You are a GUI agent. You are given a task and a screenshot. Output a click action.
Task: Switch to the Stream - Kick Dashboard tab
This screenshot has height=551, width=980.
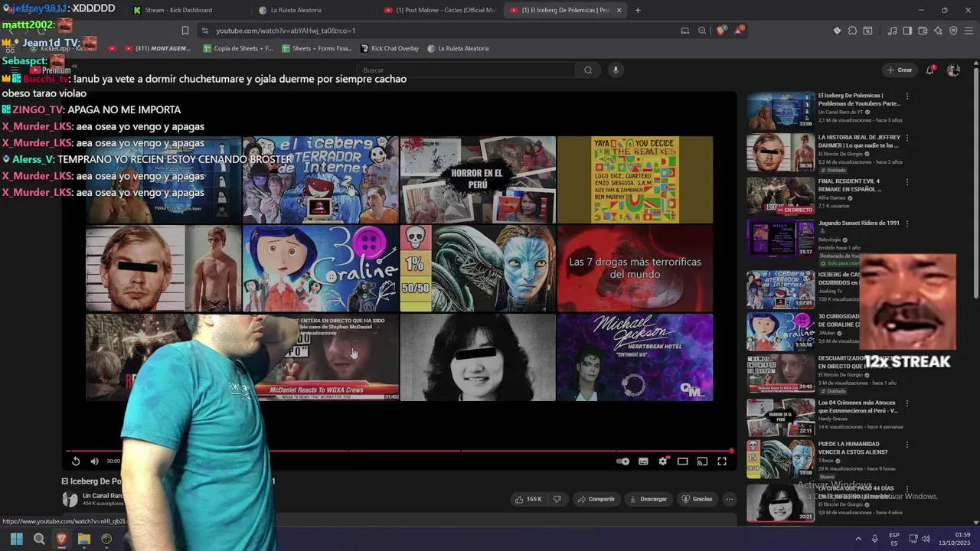[x=184, y=10]
